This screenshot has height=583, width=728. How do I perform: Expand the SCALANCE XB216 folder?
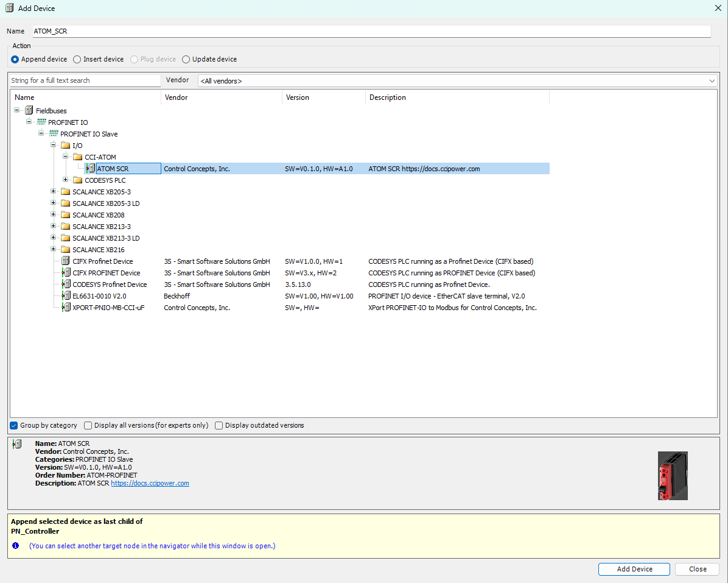53,249
